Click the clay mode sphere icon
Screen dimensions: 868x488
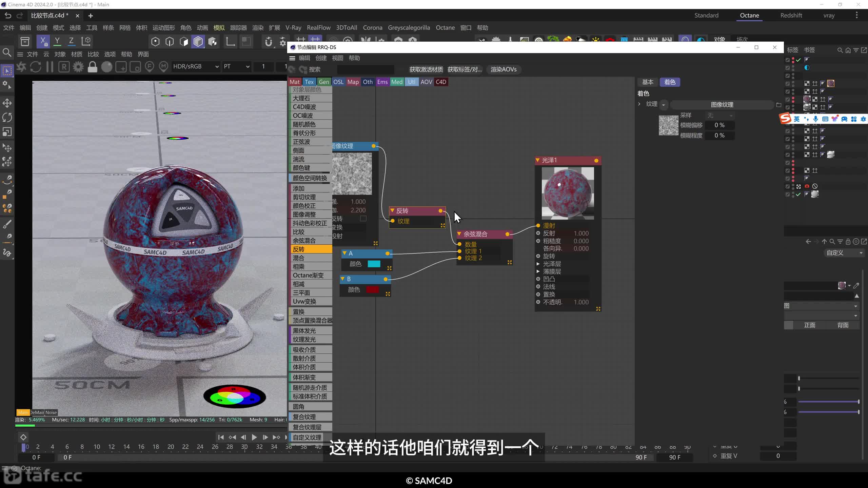[107, 67]
